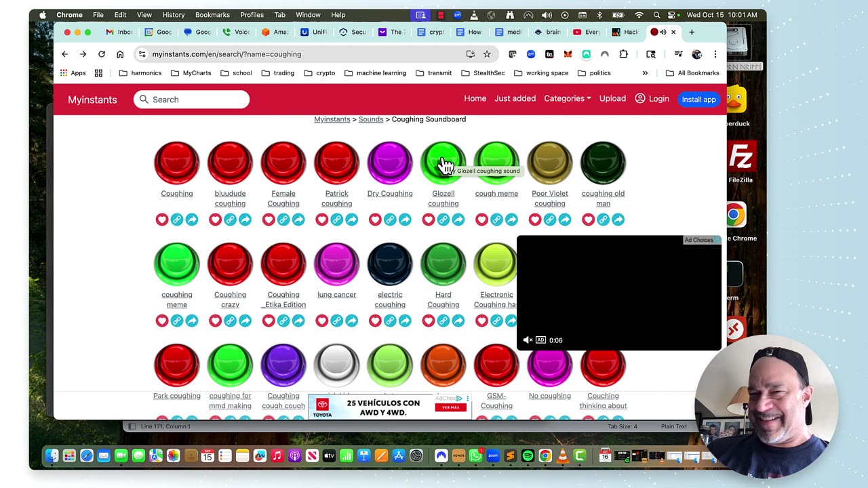This screenshot has width=868, height=488.
Task: Go to the Chrome home page
Action: click(x=120, y=54)
